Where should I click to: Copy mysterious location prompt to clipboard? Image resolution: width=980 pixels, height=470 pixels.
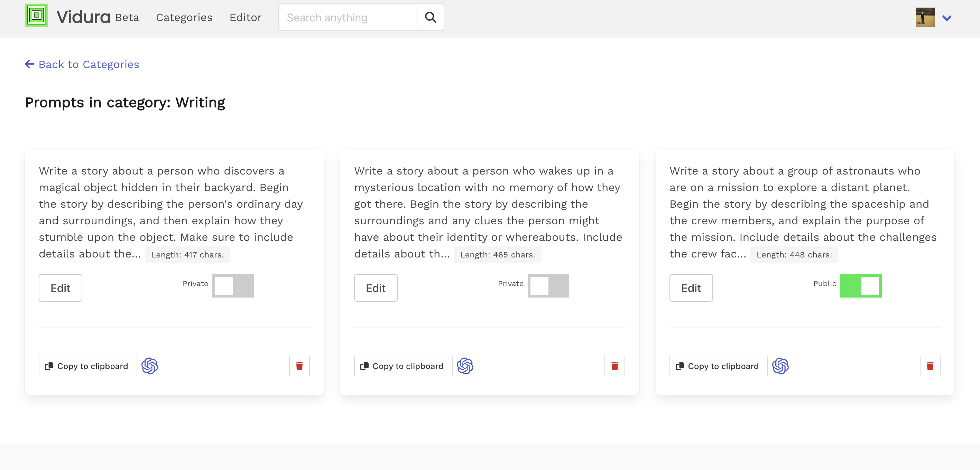(x=403, y=366)
